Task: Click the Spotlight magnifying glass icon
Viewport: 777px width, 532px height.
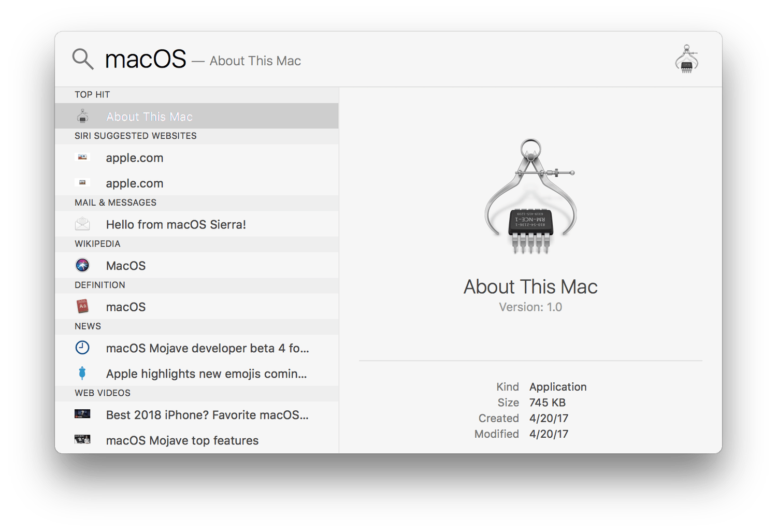Action: click(82, 59)
